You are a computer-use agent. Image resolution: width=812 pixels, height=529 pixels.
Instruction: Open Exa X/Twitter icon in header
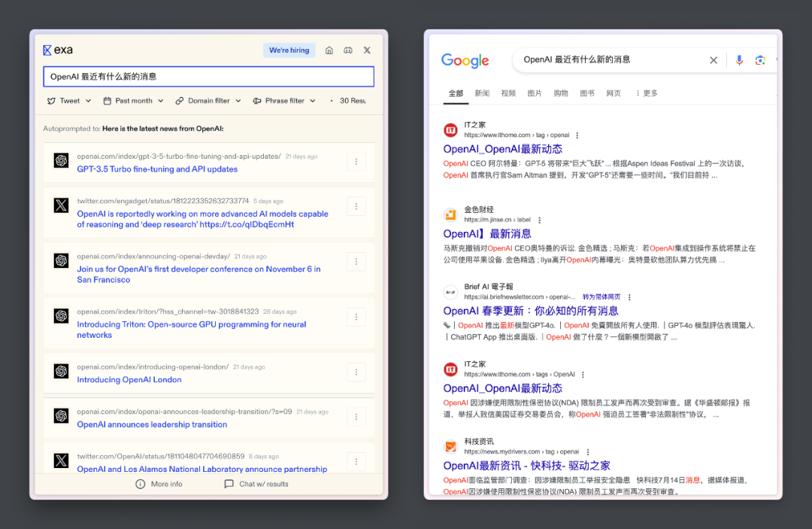click(367, 50)
